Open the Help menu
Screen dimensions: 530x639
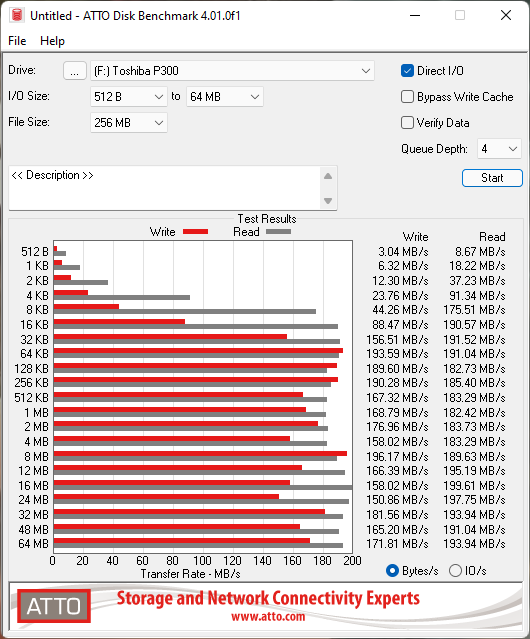[x=52, y=41]
